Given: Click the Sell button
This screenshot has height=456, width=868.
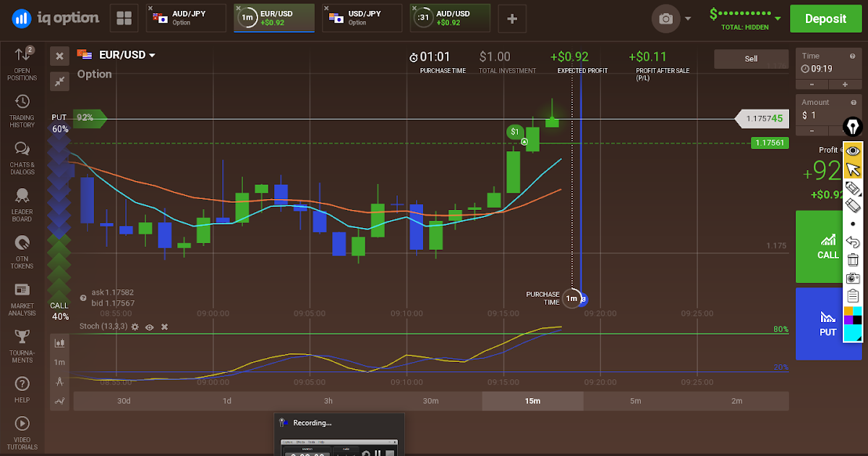Looking at the screenshot, I should tap(751, 59).
